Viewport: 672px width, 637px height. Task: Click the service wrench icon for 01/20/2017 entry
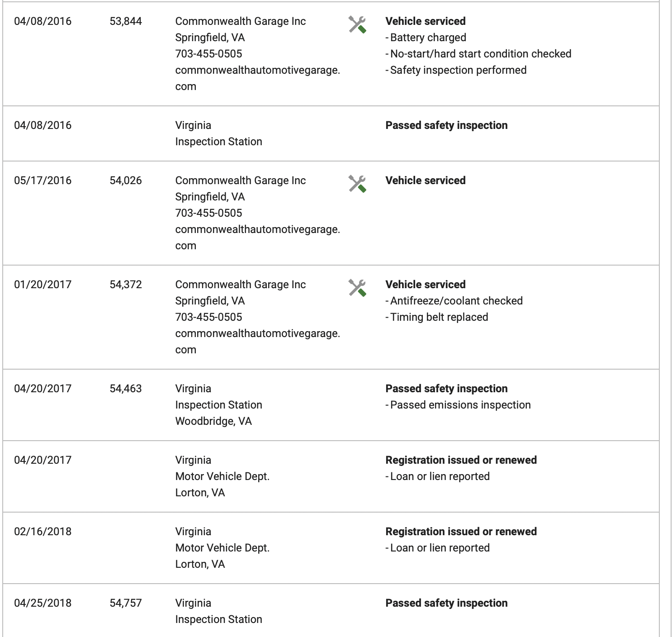(357, 288)
